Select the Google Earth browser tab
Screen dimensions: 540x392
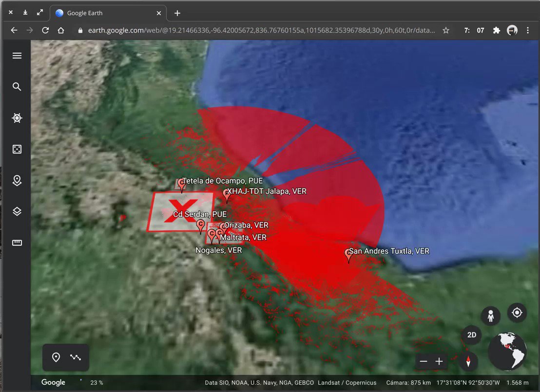coord(108,13)
